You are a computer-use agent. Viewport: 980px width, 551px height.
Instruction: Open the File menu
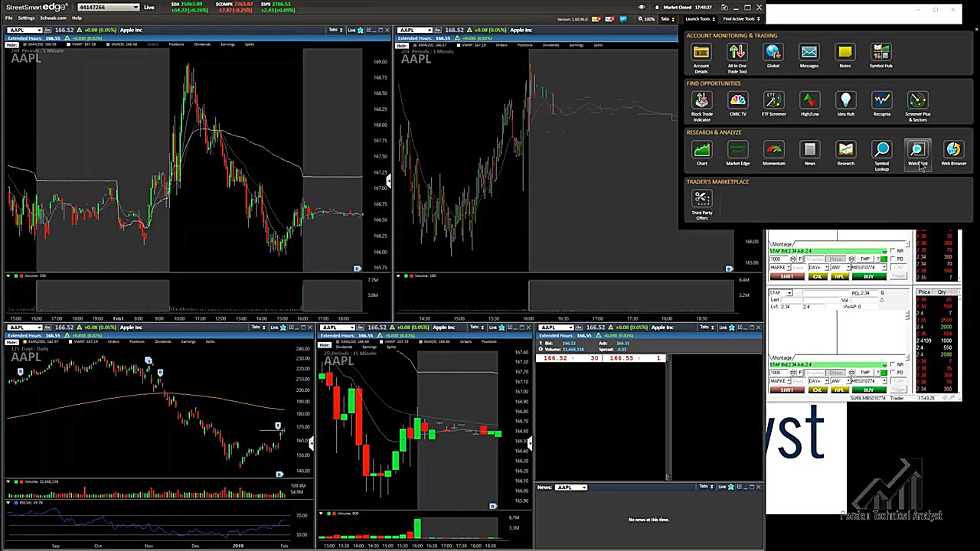8,18
